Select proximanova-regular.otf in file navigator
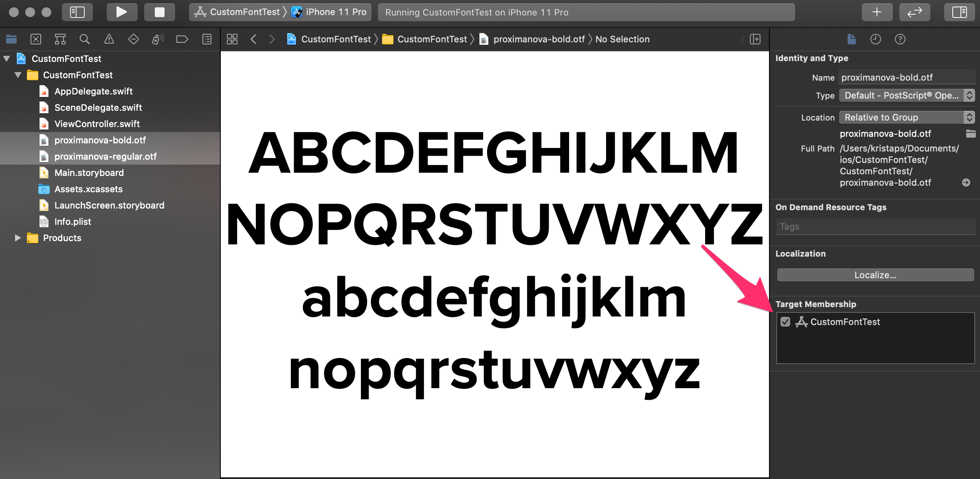 coord(105,156)
